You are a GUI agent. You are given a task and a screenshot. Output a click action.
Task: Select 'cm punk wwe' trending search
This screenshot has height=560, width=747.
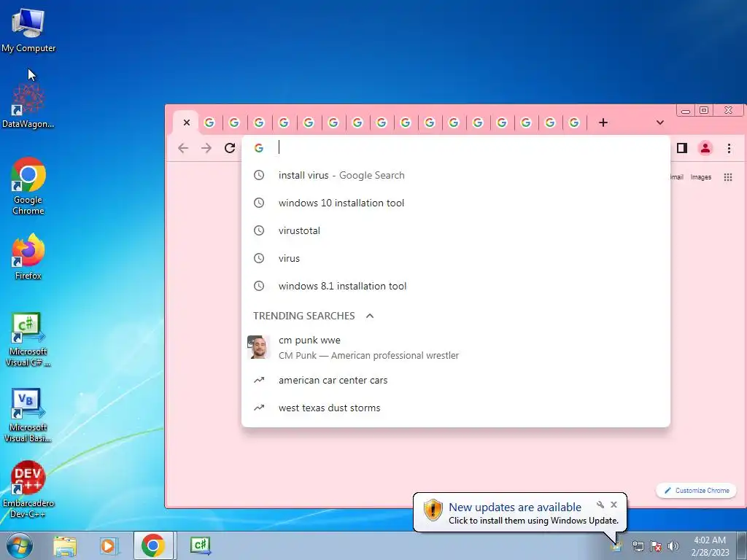[x=455, y=347]
